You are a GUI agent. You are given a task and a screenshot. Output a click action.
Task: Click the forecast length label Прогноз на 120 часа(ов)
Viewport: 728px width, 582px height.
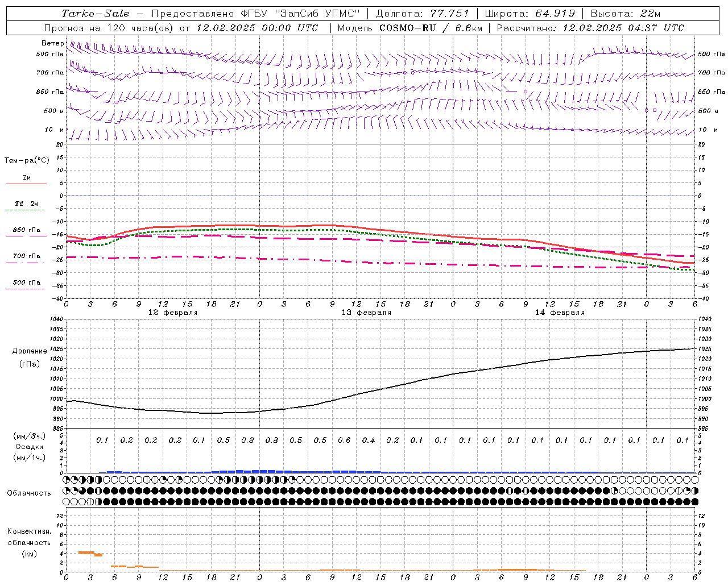(109, 28)
